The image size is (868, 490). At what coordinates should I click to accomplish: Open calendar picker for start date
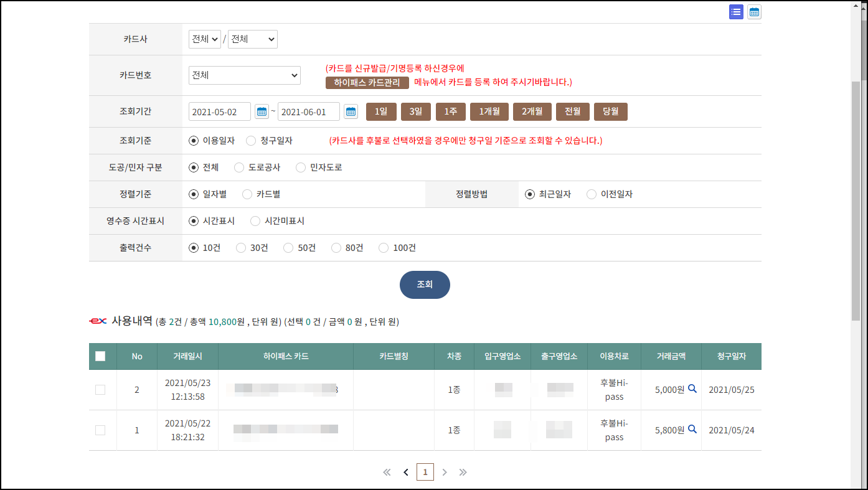262,111
